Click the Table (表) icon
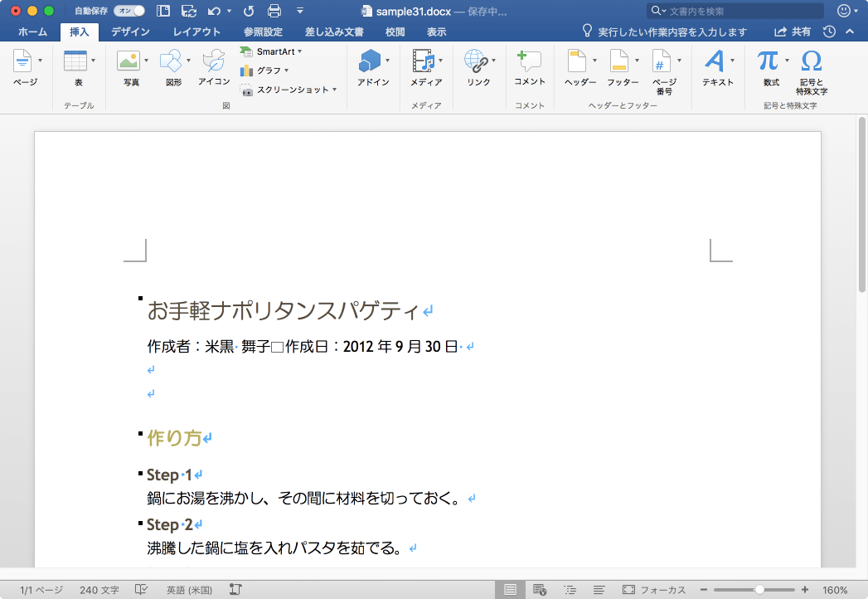This screenshot has width=868, height=599. [75, 61]
